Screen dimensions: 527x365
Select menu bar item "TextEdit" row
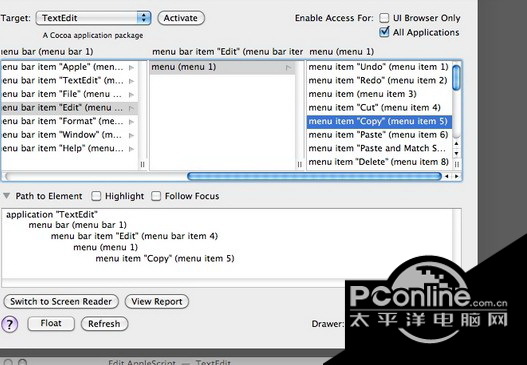[x=69, y=81]
